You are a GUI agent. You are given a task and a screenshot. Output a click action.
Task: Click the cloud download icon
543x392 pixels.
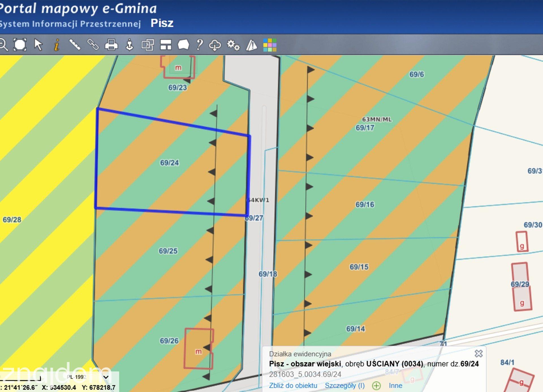point(215,45)
